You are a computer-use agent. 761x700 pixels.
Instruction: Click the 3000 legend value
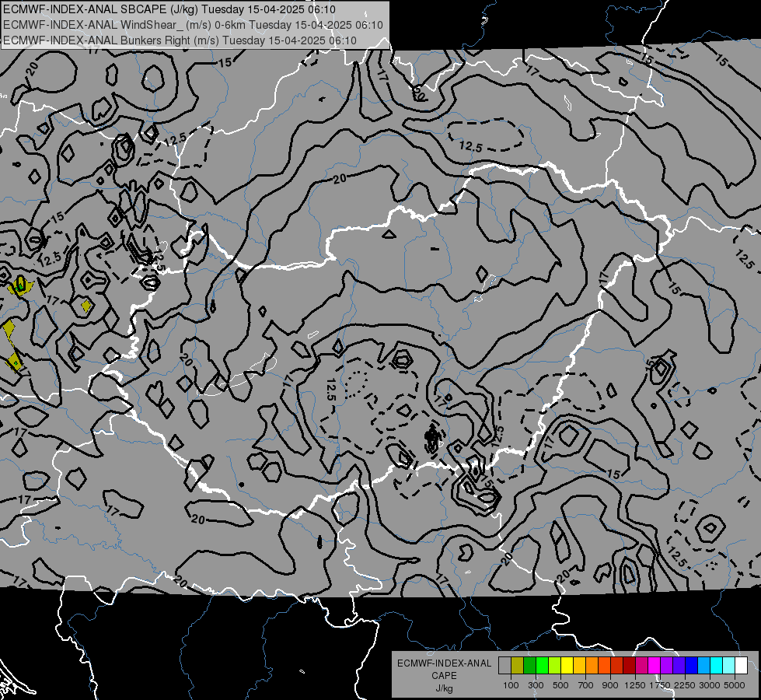point(710,685)
